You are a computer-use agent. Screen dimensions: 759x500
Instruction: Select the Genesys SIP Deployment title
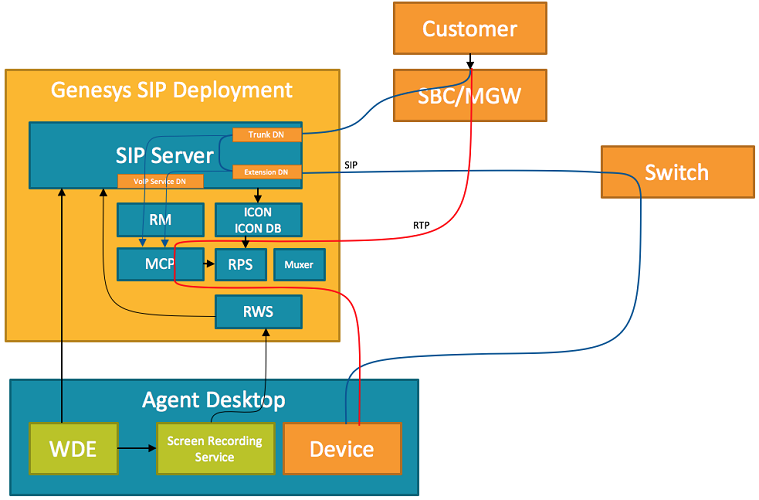point(172,90)
